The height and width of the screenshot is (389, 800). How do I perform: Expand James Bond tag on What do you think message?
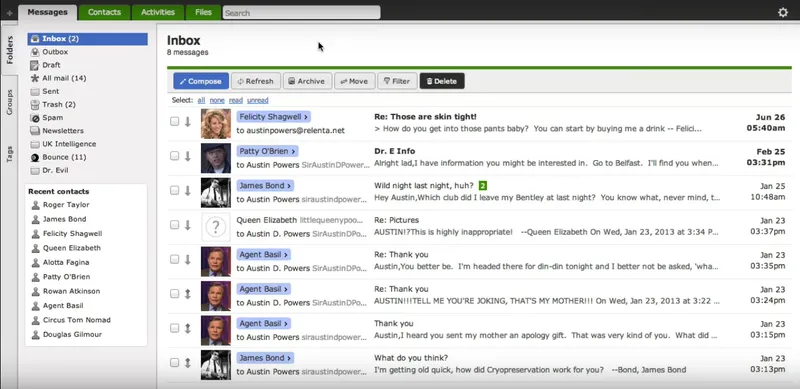(x=265, y=358)
